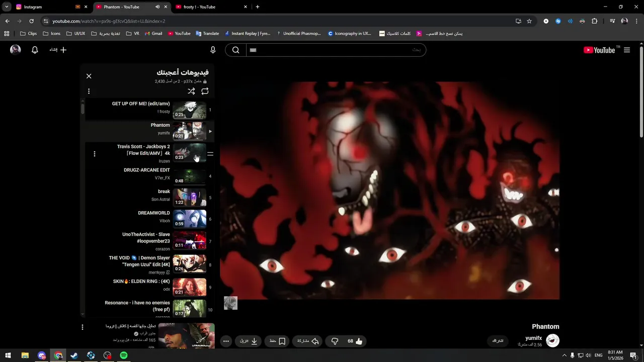Play Resonance - i have no enemies item
The image size is (644, 362).
(x=149, y=308)
